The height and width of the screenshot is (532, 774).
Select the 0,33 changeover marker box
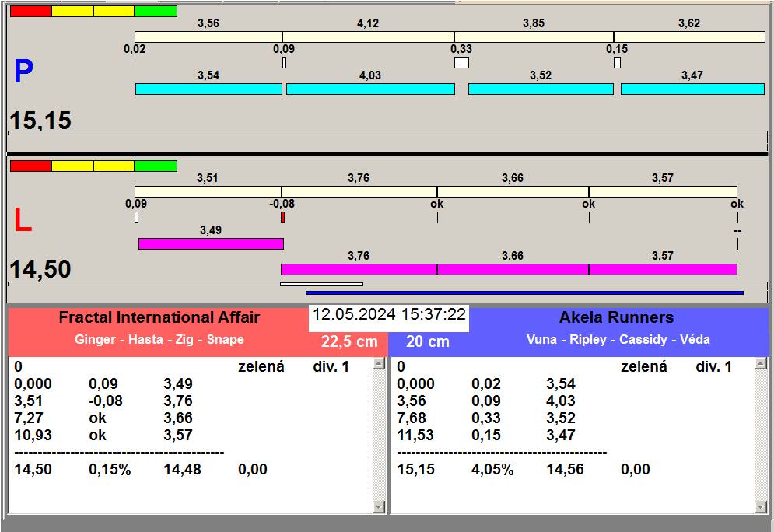point(461,63)
